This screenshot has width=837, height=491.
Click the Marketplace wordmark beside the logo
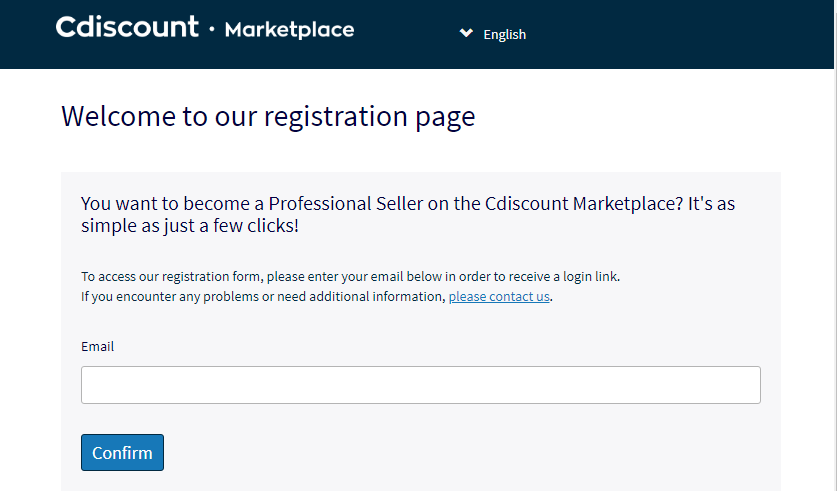[x=289, y=30]
